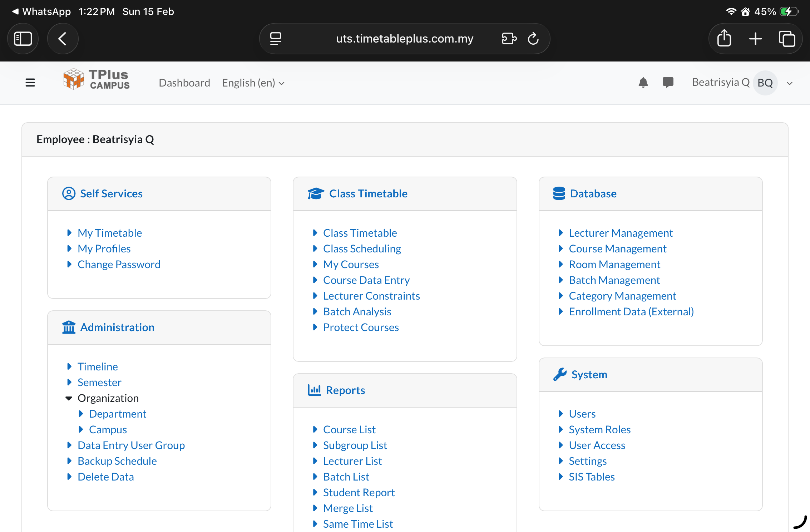Open the Lecturer Management link
This screenshot has width=810, height=532.
point(621,233)
